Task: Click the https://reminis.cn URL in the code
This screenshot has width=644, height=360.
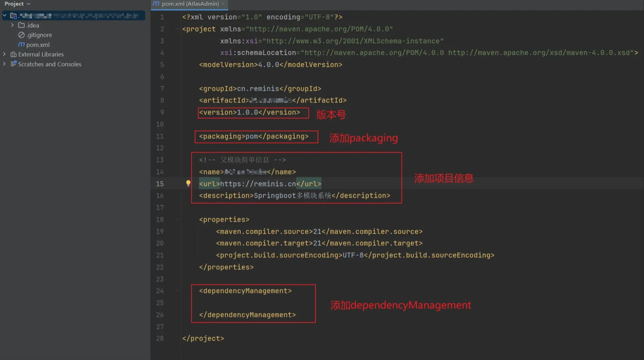Action: pos(258,184)
